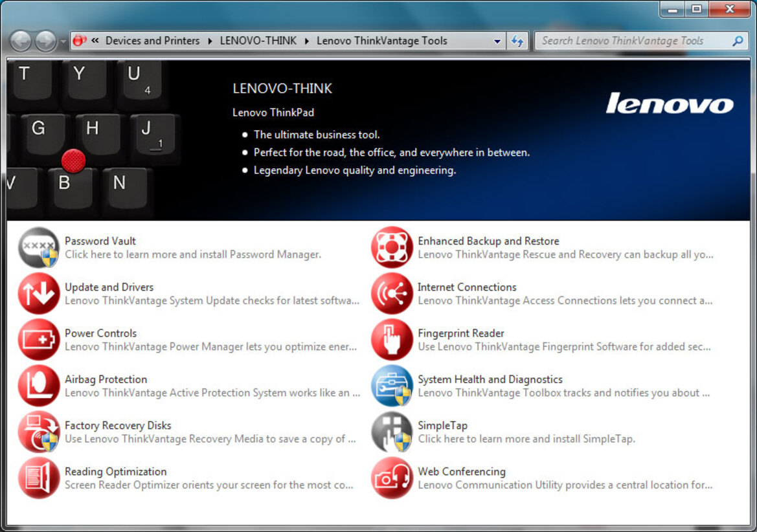Open the Factory Recovery Disks link
Image resolution: width=757 pixels, height=532 pixels.
(x=118, y=425)
